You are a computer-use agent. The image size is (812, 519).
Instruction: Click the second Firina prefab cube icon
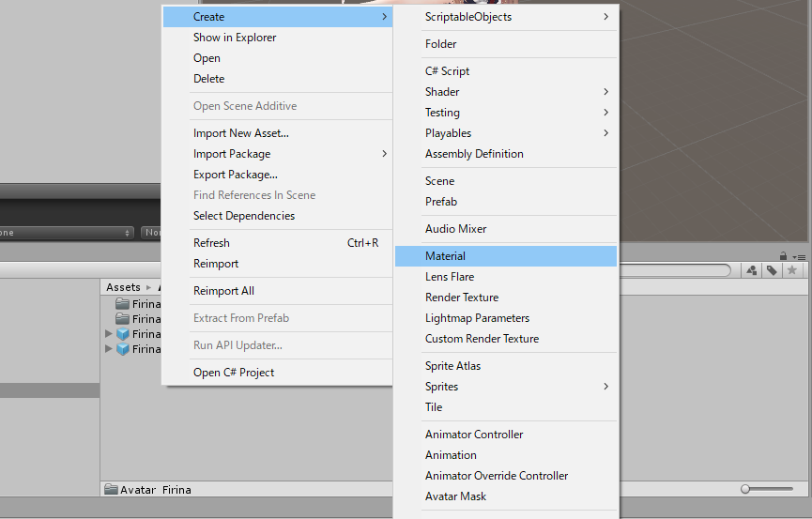coord(122,349)
